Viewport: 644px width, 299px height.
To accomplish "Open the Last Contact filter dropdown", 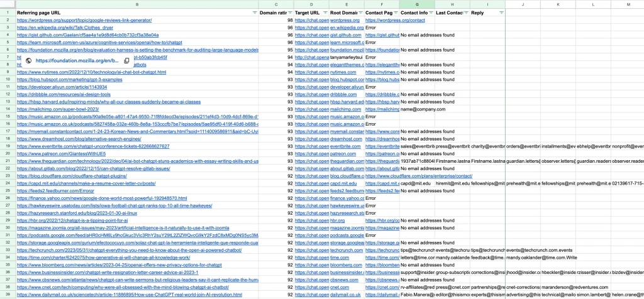I will [465, 13].
